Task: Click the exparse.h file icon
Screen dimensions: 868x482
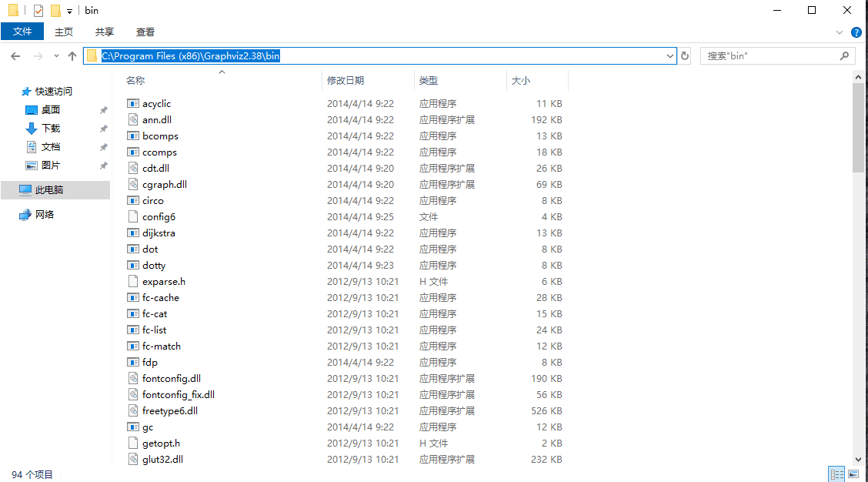Action: (x=133, y=282)
